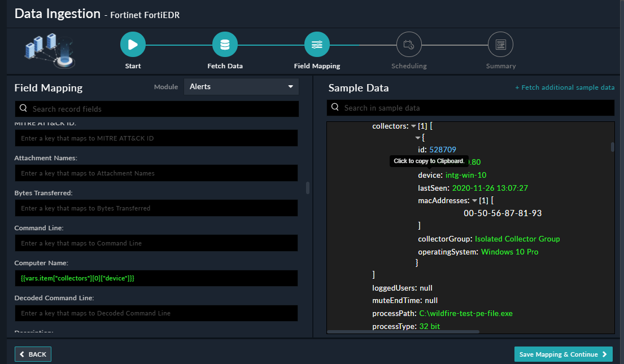
Task: Select the Fetch Data database icon
Action: click(225, 43)
